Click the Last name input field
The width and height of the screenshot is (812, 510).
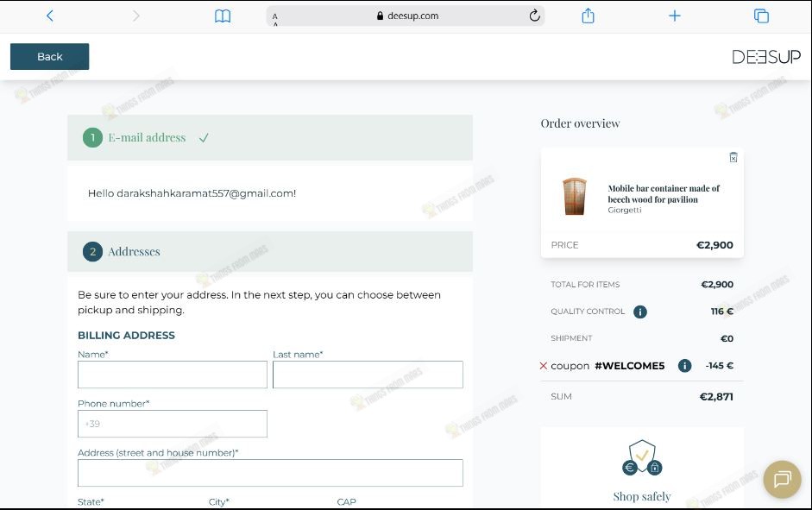[x=368, y=375]
